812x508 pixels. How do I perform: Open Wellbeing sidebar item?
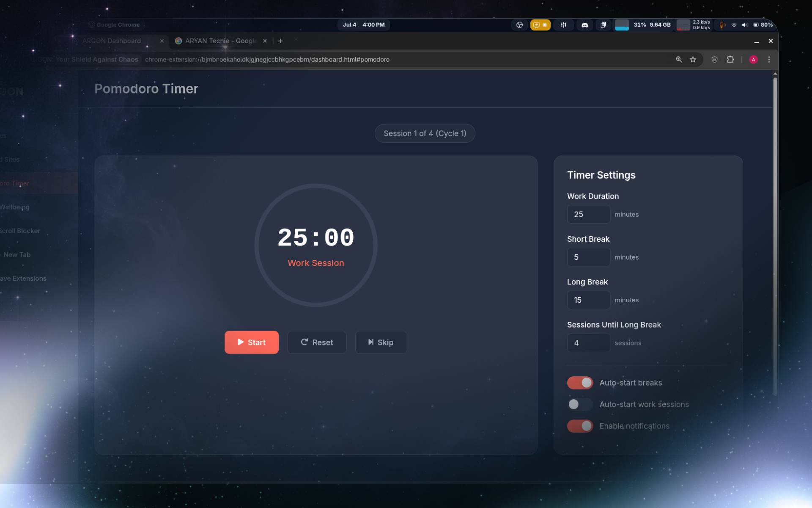(38, 207)
